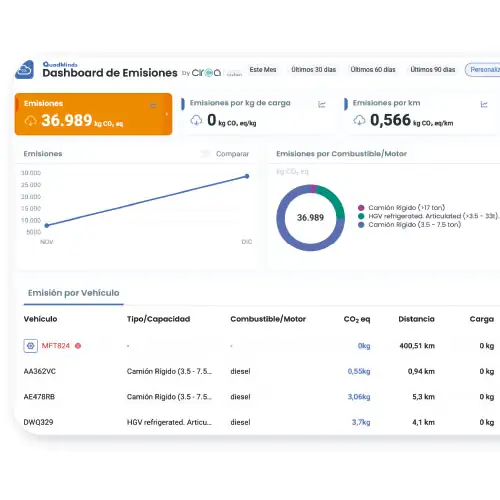The height and width of the screenshot is (500, 500).
Task: Click diesel cell in AA362VC row
Action: coord(240,371)
